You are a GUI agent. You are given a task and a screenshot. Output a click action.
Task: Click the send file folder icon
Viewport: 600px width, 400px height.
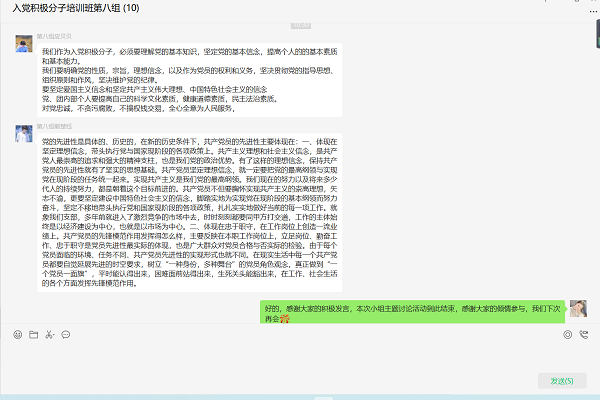(x=34, y=335)
